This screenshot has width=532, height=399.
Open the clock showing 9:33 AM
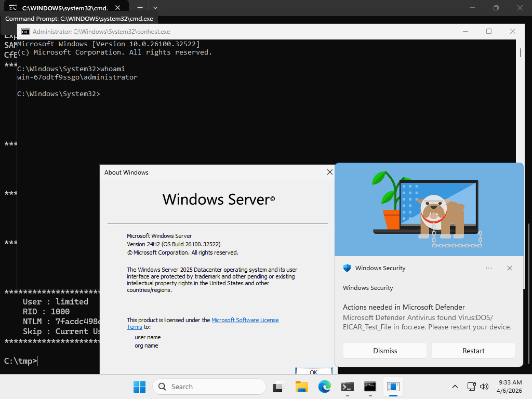pyautogui.click(x=510, y=387)
